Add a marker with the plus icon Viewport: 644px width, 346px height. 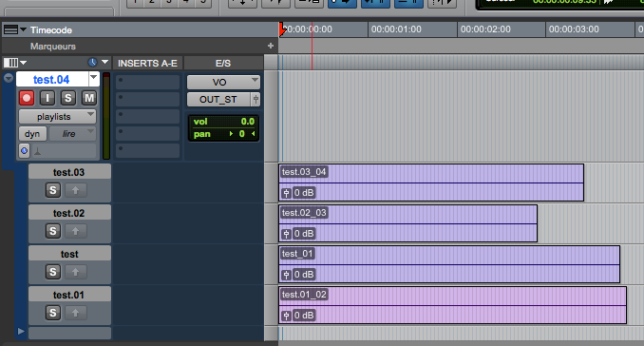tap(271, 46)
